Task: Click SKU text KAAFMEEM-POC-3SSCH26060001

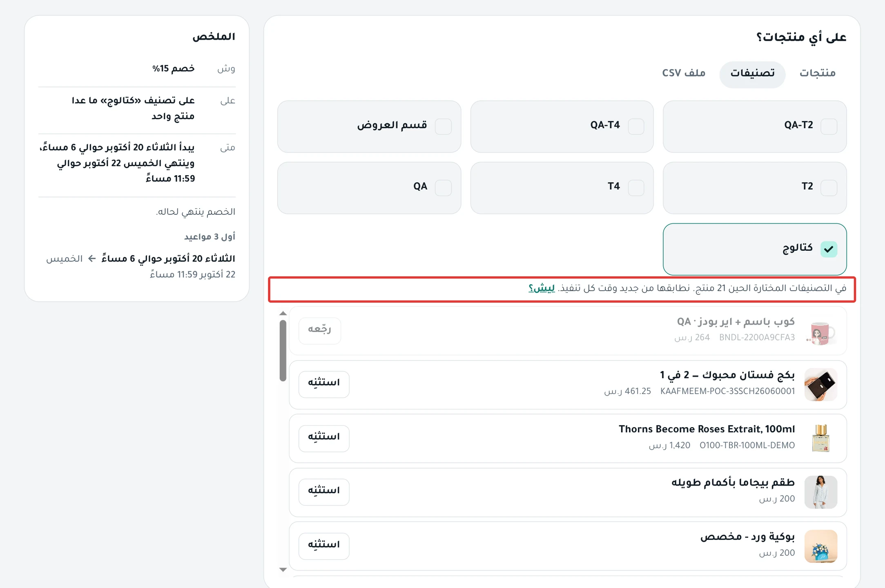Action: point(727,391)
